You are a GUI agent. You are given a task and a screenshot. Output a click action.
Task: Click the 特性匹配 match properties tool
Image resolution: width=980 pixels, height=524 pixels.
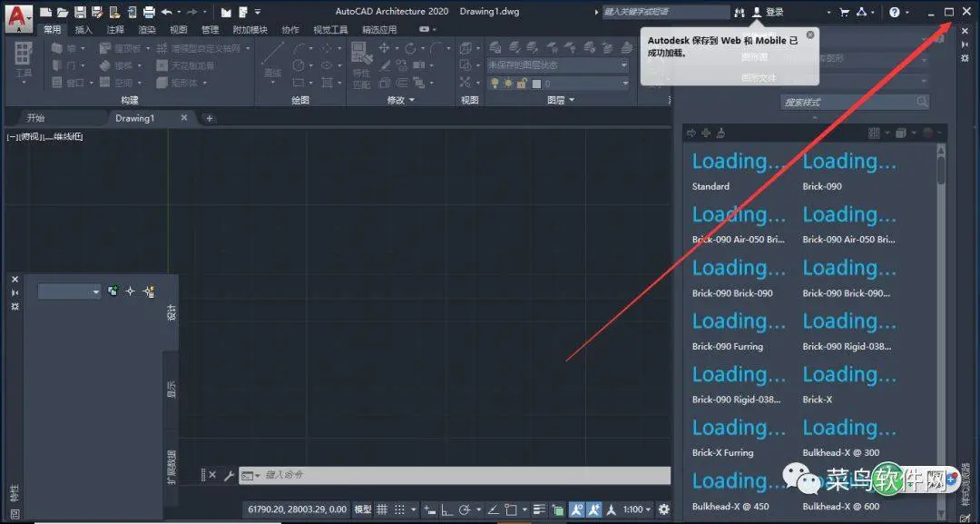pos(361,65)
